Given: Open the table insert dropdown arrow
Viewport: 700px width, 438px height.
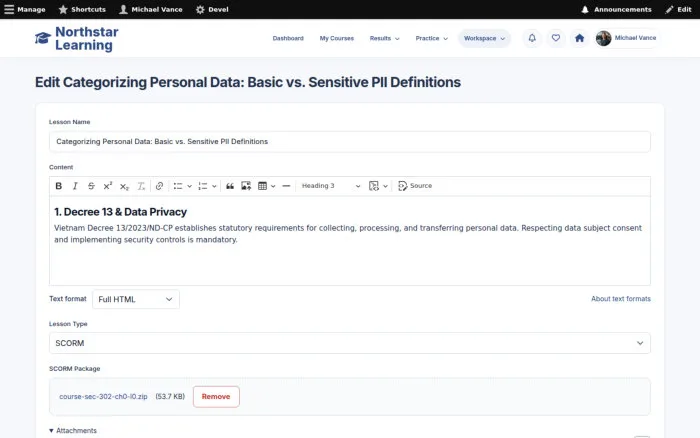Looking at the screenshot, I should point(273,186).
